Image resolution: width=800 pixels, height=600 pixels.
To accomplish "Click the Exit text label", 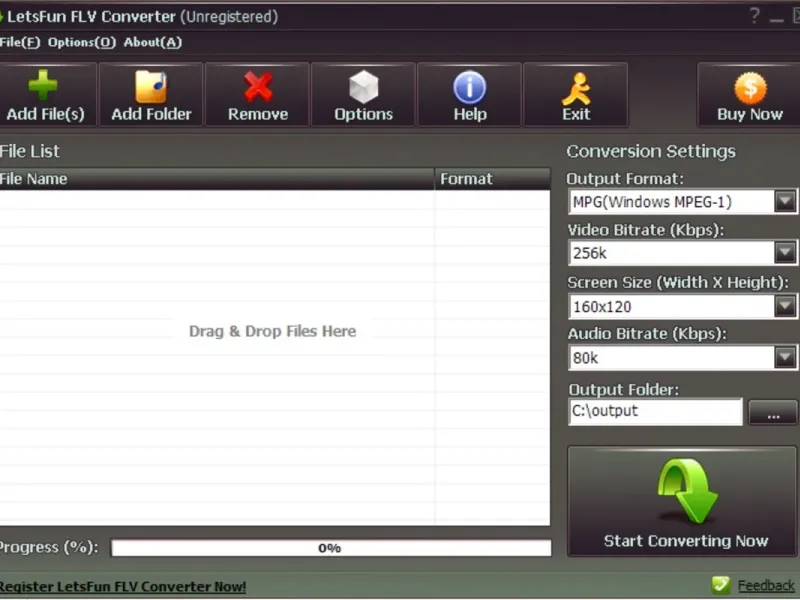I will (576, 114).
